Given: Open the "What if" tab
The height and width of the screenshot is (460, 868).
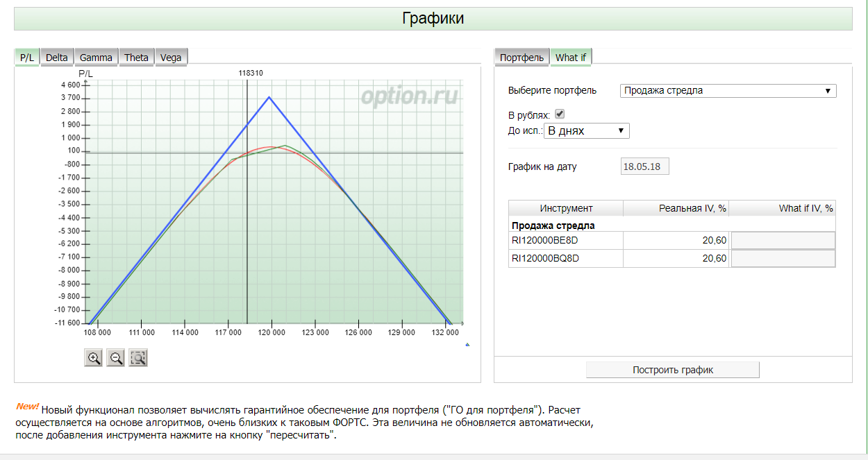Looking at the screenshot, I should click(571, 58).
